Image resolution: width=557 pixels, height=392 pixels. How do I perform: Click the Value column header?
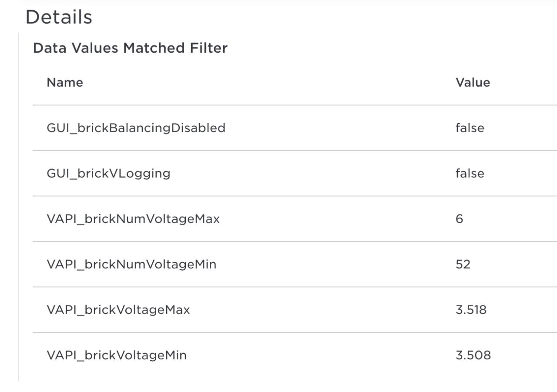(x=473, y=82)
